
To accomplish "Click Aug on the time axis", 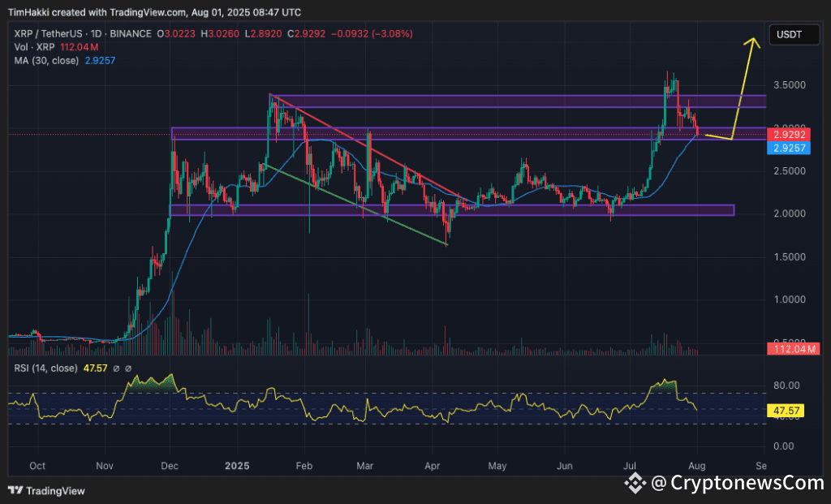I will point(697,466).
